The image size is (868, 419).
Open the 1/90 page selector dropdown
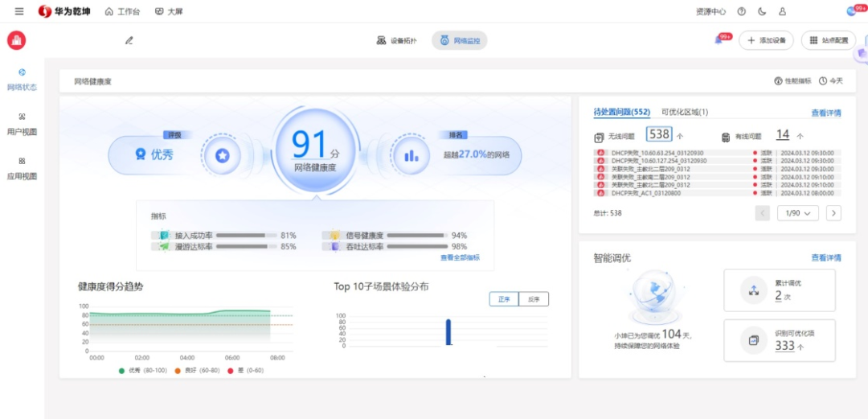pos(798,213)
